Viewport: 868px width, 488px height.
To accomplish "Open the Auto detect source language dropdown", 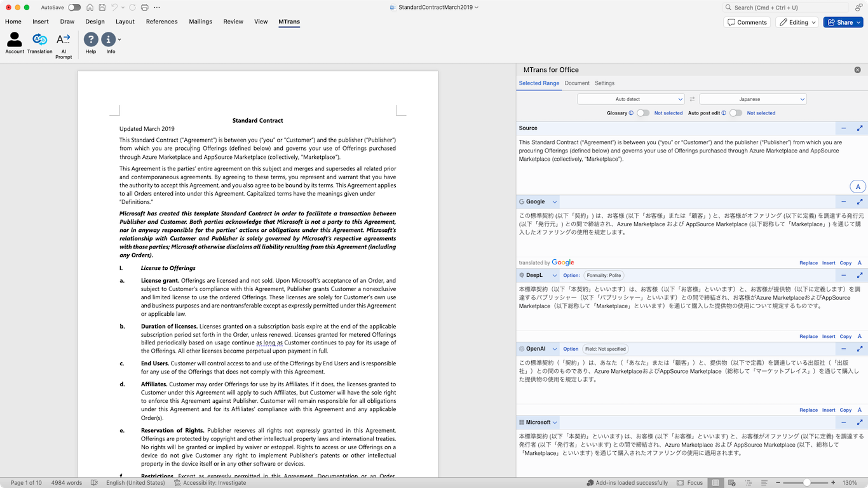I will 631,99.
